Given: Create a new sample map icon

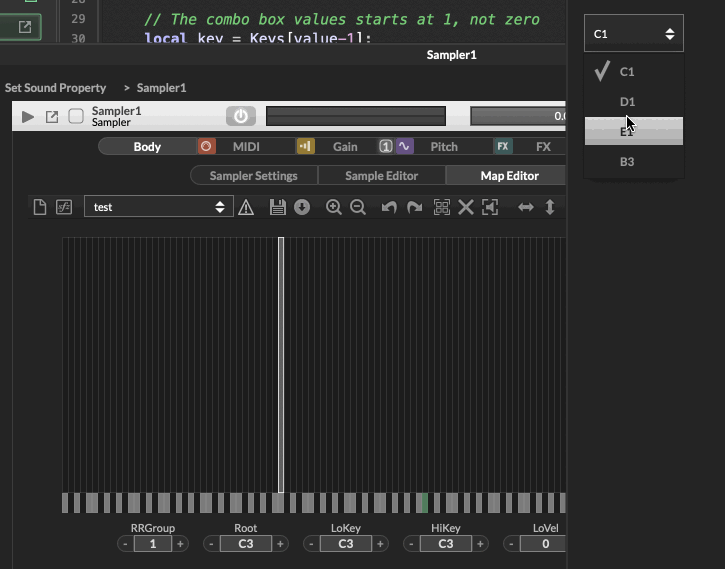Looking at the screenshot, I should click(x=40, y=207).
